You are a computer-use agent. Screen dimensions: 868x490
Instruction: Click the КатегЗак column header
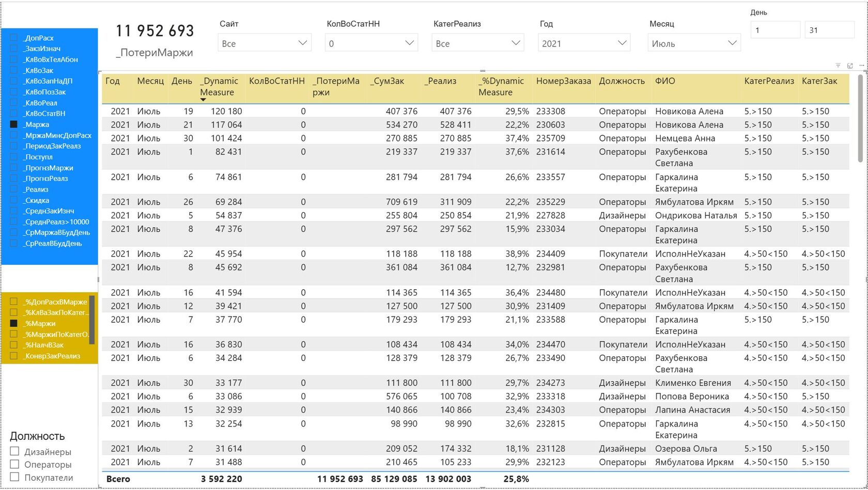click(x=819, y=81)
